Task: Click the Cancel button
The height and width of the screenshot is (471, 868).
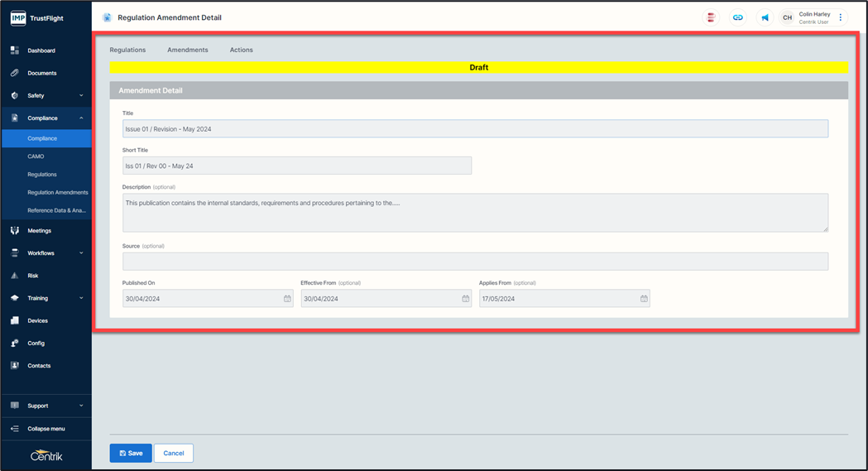Action: [174, 453]
